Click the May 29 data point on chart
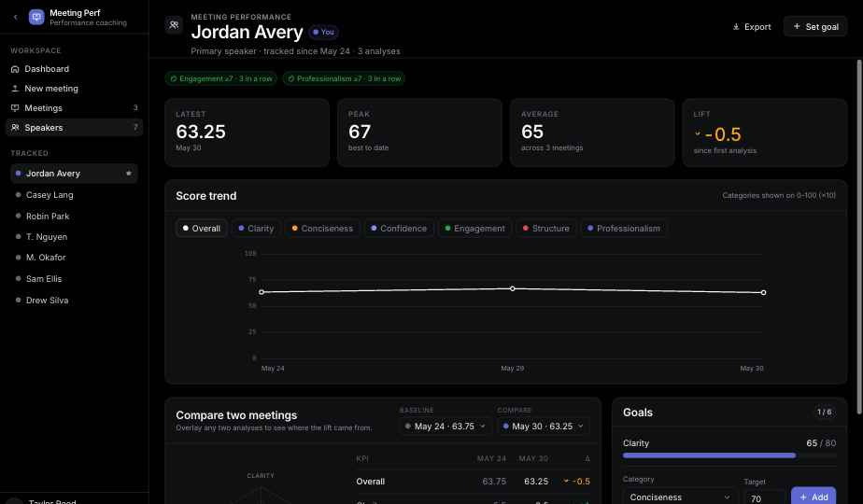 tap(513, 288)
